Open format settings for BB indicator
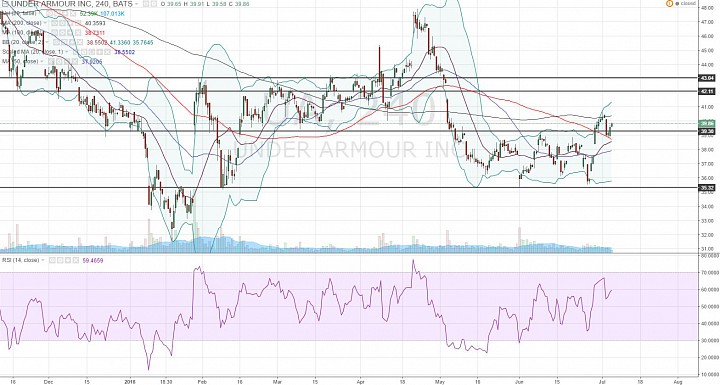The height and width of the screenshot is (385, 720). (64, 42)
